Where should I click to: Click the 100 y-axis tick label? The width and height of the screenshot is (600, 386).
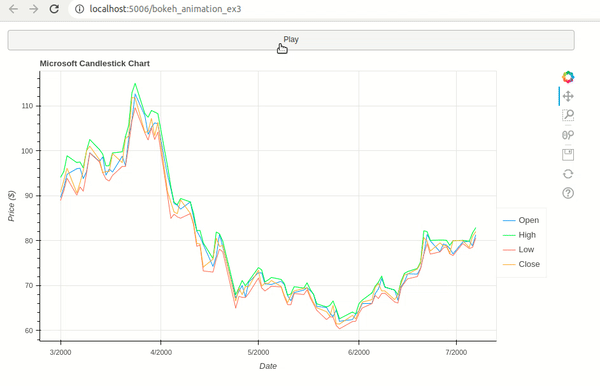(x=28, y=151)
